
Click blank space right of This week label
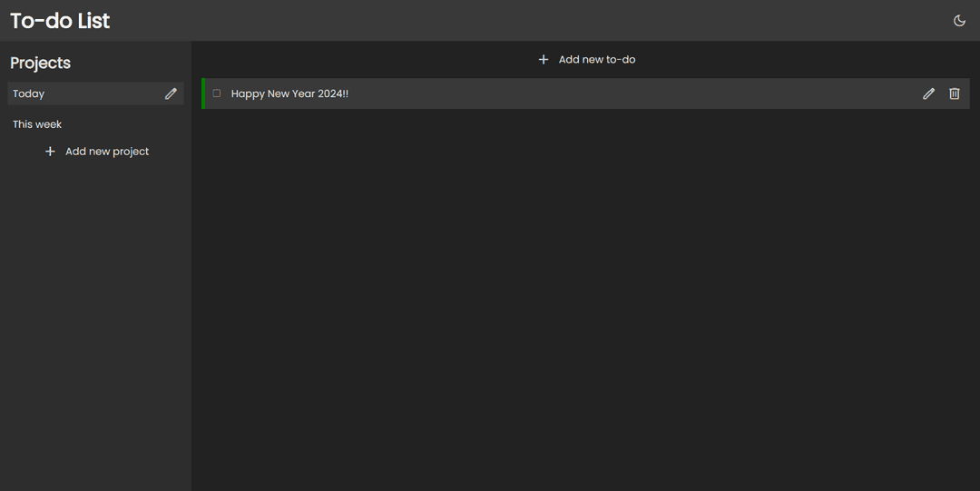[127, 124]
